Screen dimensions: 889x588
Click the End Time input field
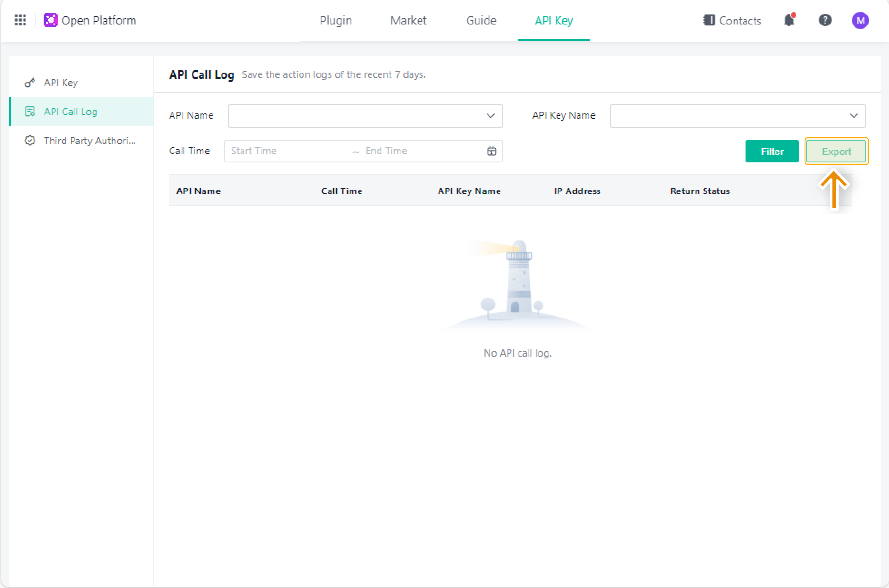[x=420, y=151]
